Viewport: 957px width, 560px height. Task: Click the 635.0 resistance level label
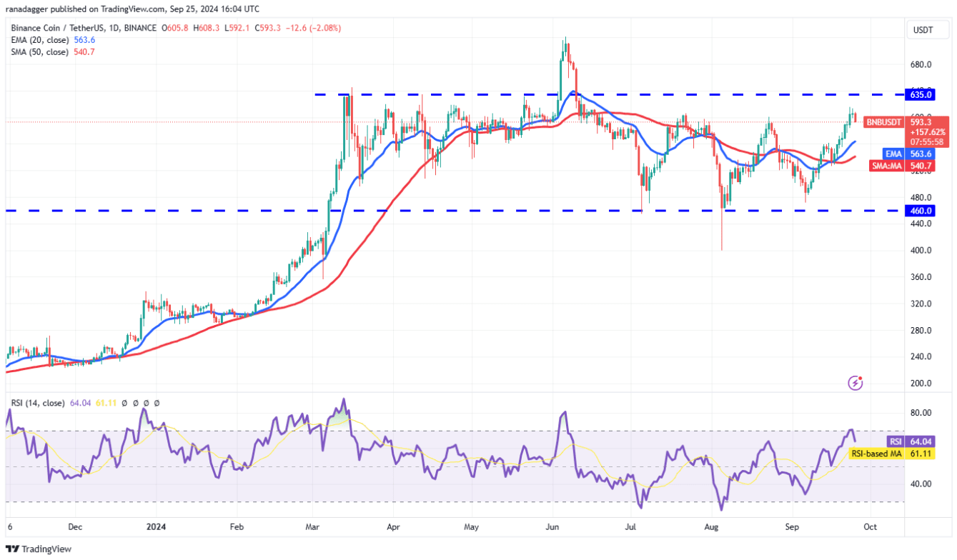920,94
